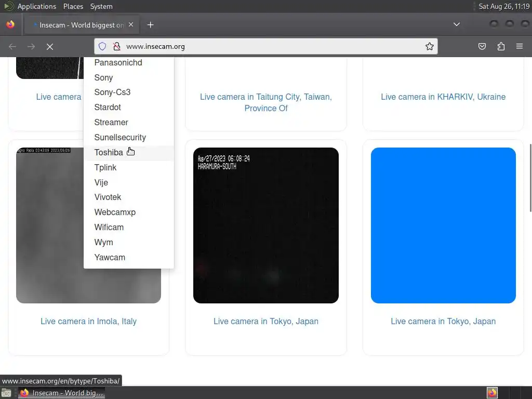Activate Insecam window in taskbar
The image size is (532, 399).
[61, 393]
